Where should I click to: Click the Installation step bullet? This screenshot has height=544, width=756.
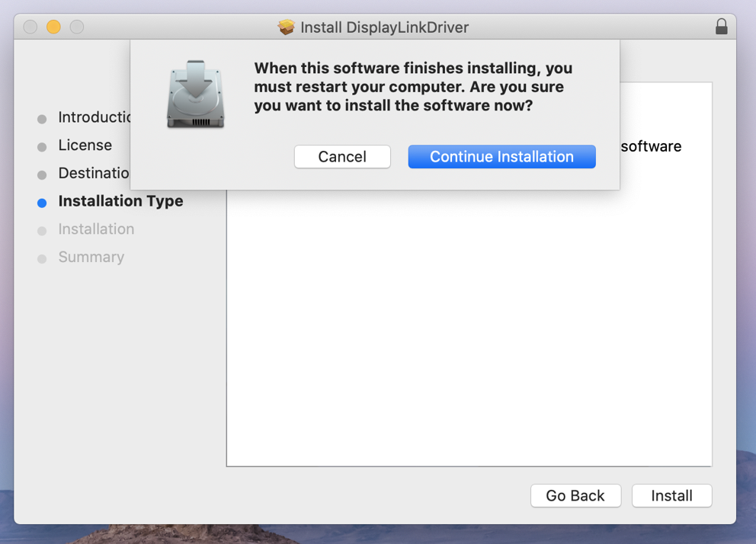tap(42, 231)
